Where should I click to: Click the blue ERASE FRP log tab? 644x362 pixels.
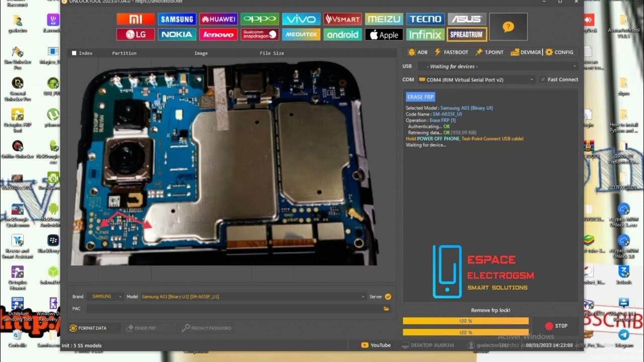tap(421, 97)
